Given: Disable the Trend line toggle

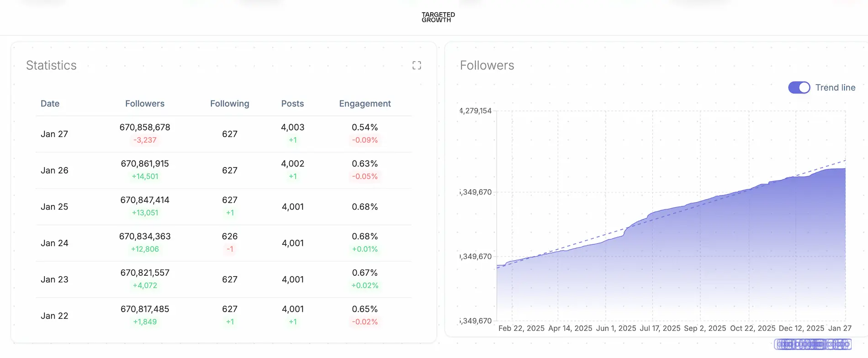Looking at the screenshot, I should [x=799, y=87].
